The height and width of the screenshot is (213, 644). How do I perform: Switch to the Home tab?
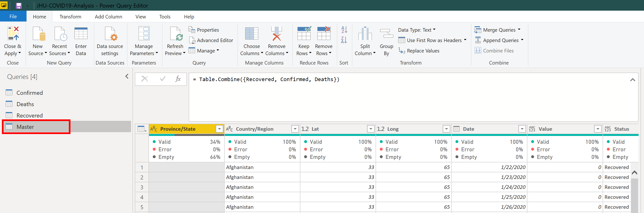click(x=39, y=17)
